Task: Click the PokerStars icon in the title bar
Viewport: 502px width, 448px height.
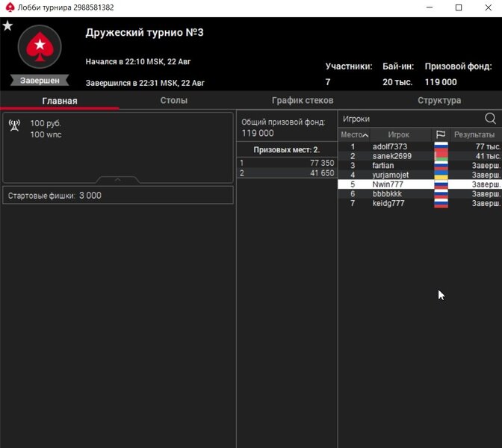Action: 8,7
